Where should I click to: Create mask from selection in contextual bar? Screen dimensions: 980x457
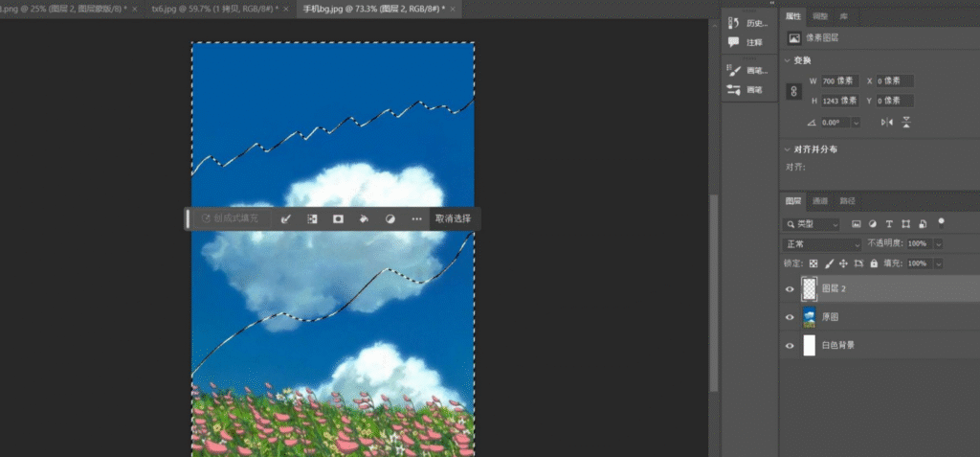click(x=338, y=219)
